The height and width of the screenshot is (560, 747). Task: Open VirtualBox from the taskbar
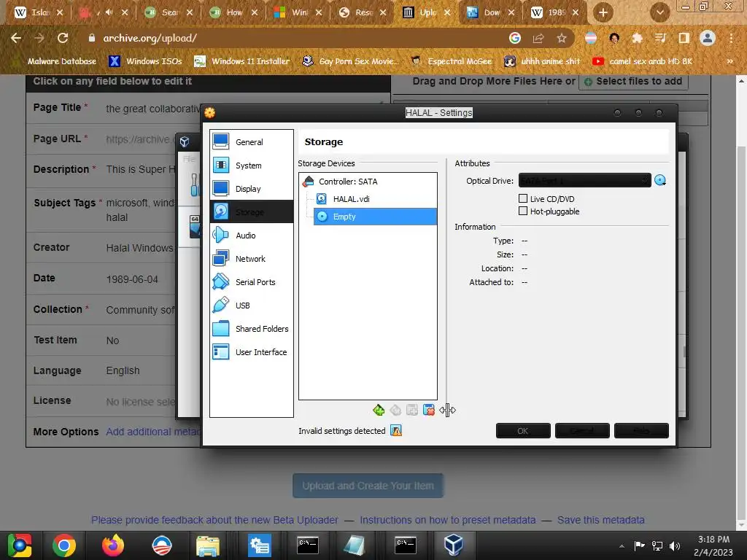pyautogui.click(x=453, y=545)
